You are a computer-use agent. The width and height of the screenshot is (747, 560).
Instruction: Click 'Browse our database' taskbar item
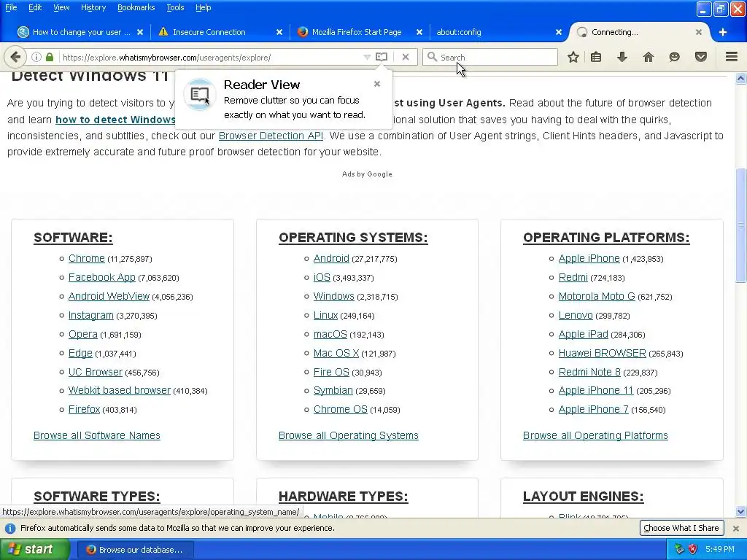tap(135, 550)
